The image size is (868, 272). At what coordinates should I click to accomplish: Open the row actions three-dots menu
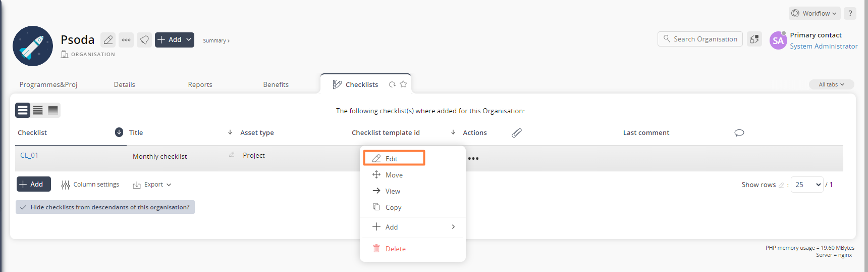473,159
